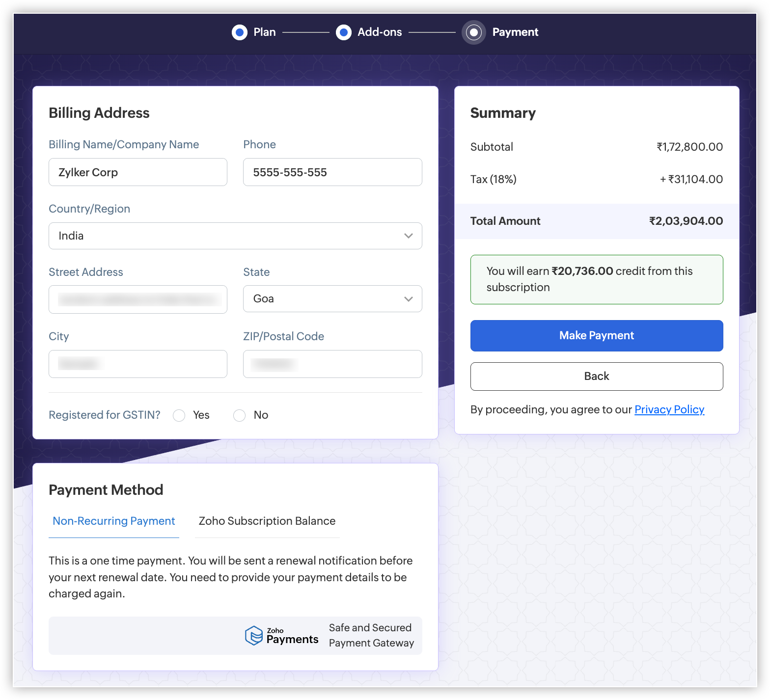Open the Country/Region dropdown showing India
The height and width of the screenshot is (700, 770).
(x=235, y=236)
